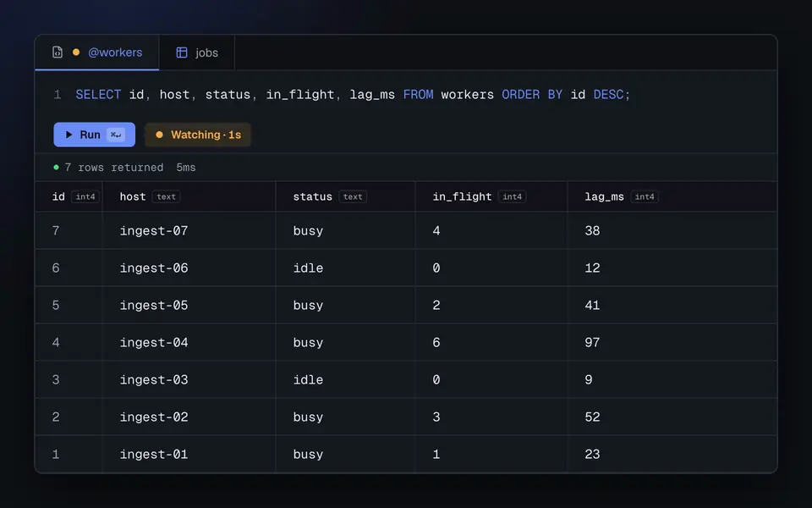Click the 5ms query time text

tap(186, 168)
